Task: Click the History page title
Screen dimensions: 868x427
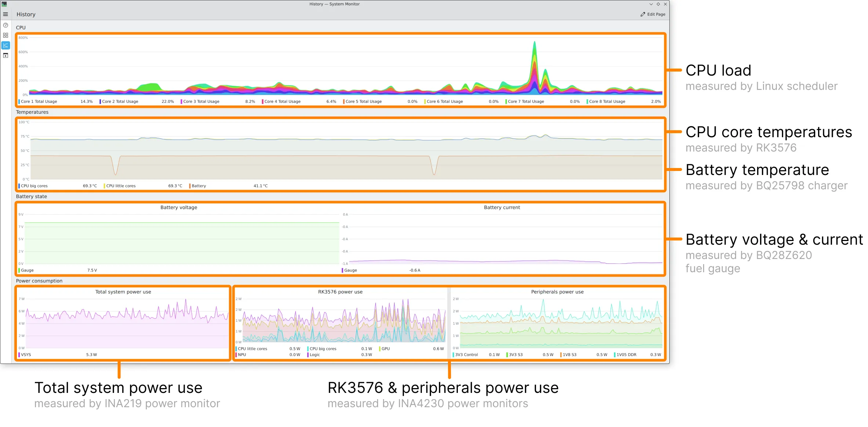Action: click(x=26, y=14)
